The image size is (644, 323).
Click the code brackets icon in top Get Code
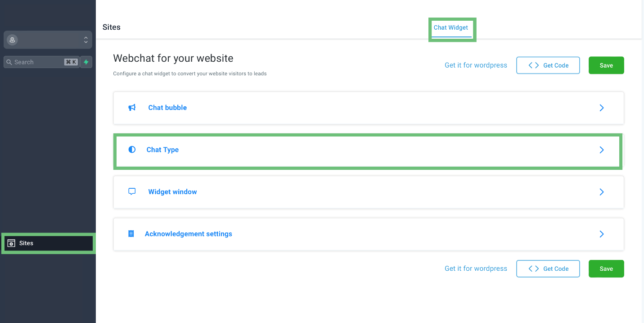(534, 65)
